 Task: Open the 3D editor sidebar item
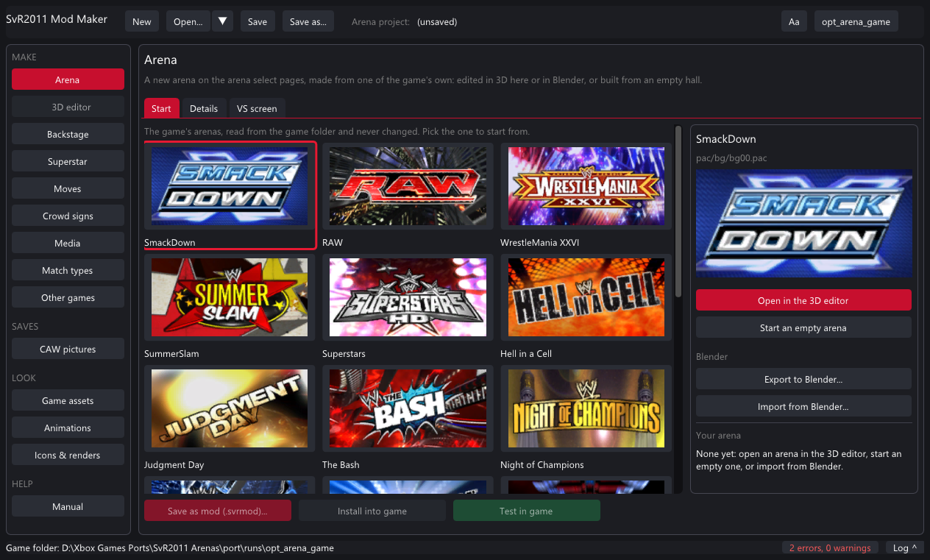point(68,107)
